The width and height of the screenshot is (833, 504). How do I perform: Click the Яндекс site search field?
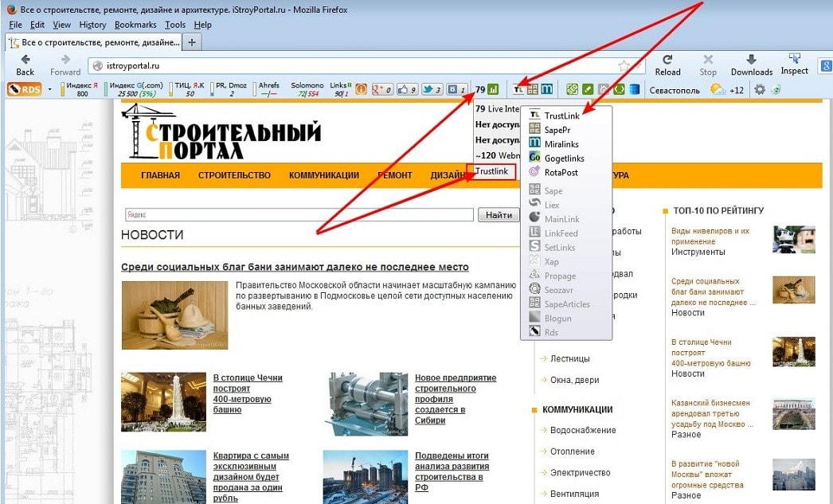pyautogui.click(x=299, y=214)
